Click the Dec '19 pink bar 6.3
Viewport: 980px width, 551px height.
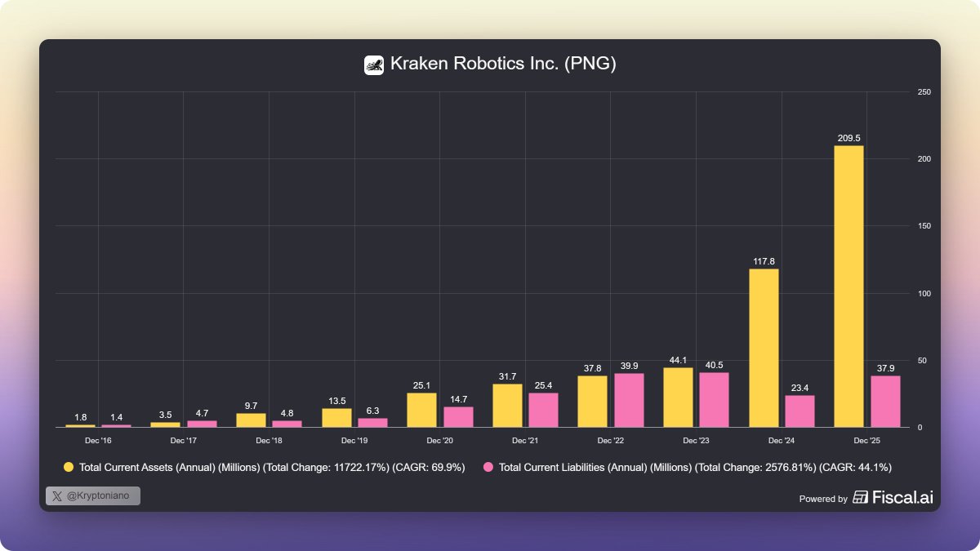[x=372, y=423]
